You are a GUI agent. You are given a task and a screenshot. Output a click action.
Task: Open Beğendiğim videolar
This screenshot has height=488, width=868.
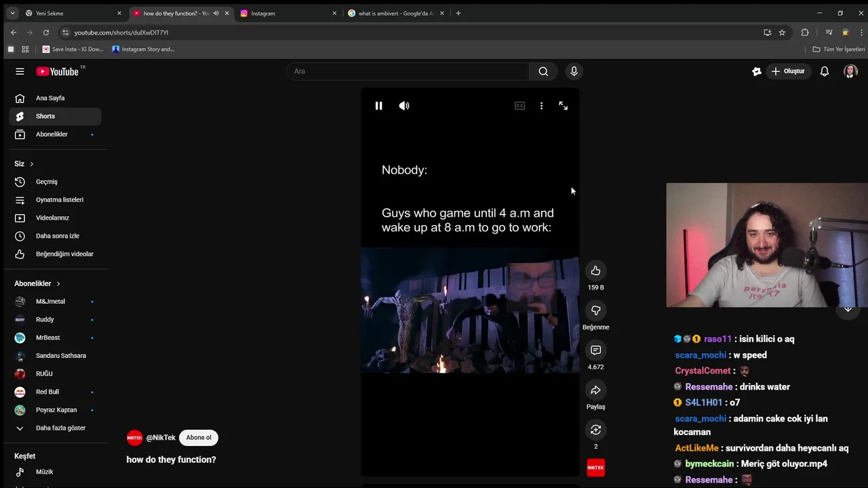point(55,254)
